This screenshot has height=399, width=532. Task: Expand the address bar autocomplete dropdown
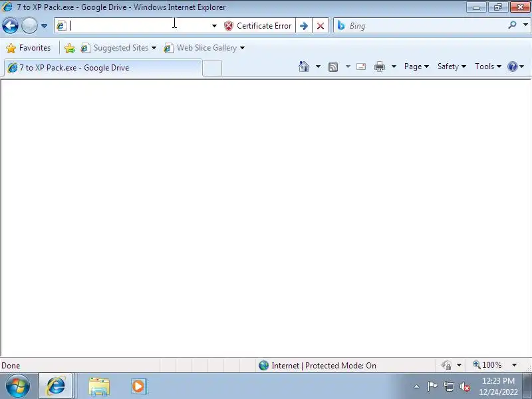(214, 26)
